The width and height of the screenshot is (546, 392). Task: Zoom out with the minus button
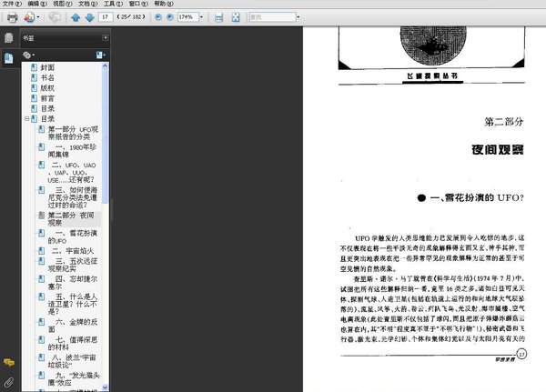[158, 17]
